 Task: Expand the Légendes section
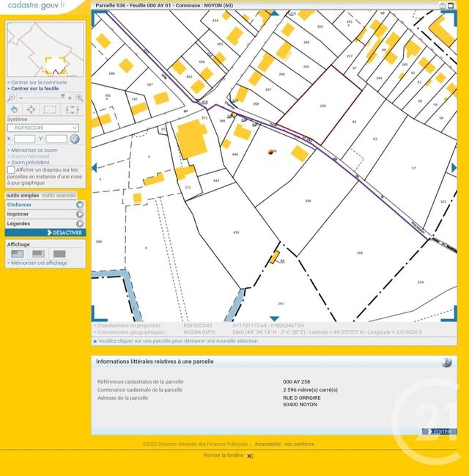pyautogui.click(x=79, y=224)
